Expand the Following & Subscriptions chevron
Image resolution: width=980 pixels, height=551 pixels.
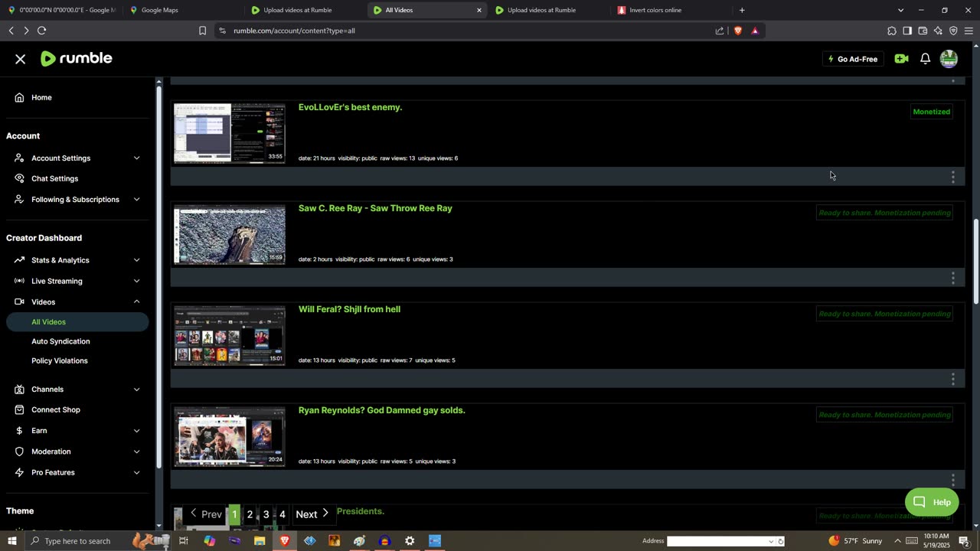(x=136, y=199)
